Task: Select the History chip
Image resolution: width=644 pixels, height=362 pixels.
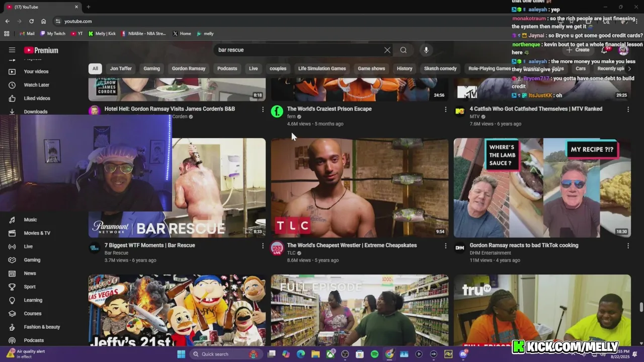Action: (x=405, y=68)
